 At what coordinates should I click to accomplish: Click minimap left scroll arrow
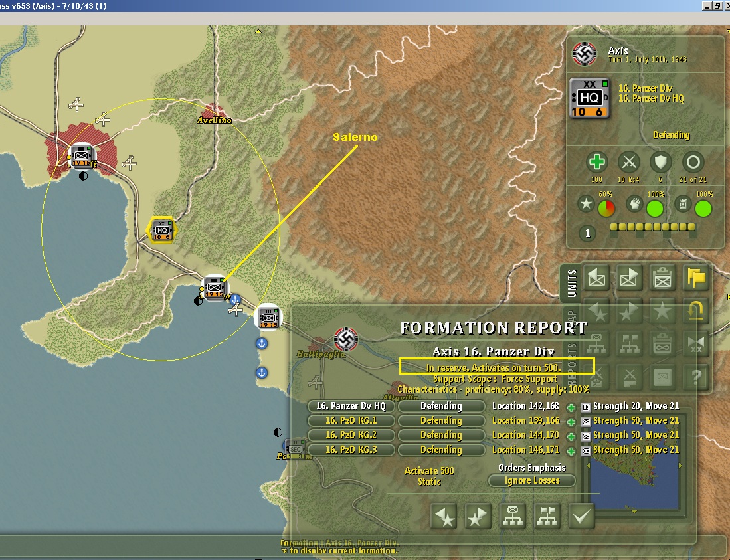pos(588,466)
